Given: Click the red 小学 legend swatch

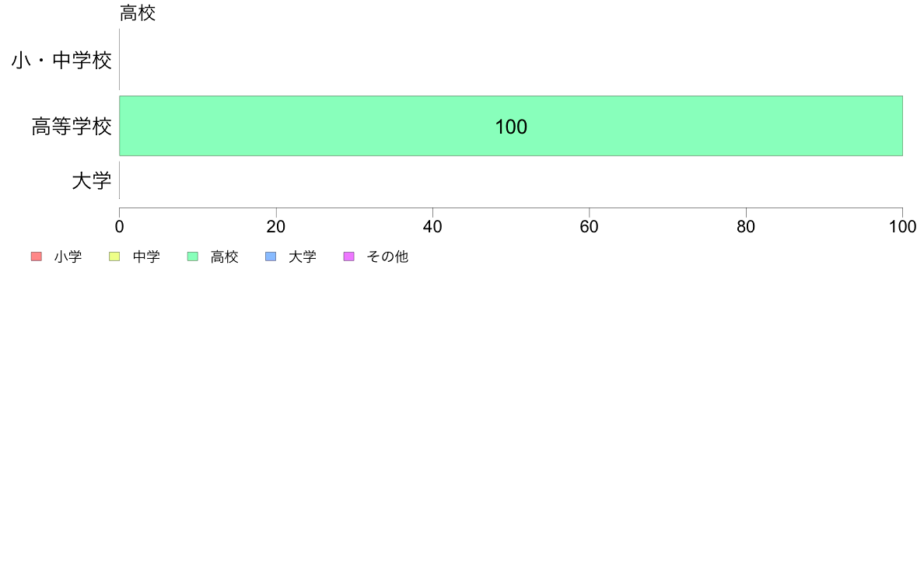Looking at the screenshot, I should pos(37,256).
